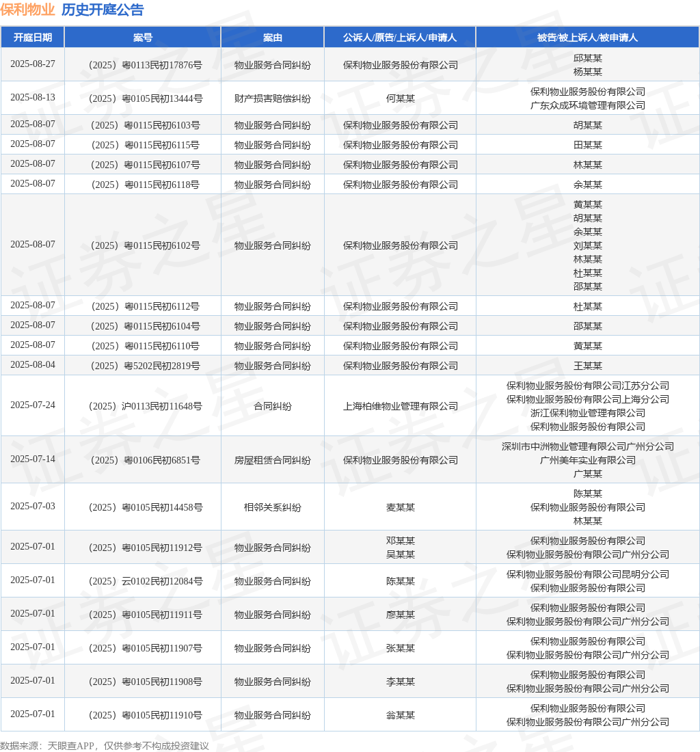Click plaintiff 吴某某

click(x=401, y=554)
